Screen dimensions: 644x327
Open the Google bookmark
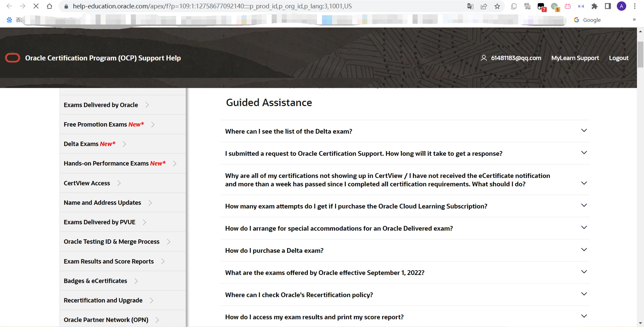587,20
